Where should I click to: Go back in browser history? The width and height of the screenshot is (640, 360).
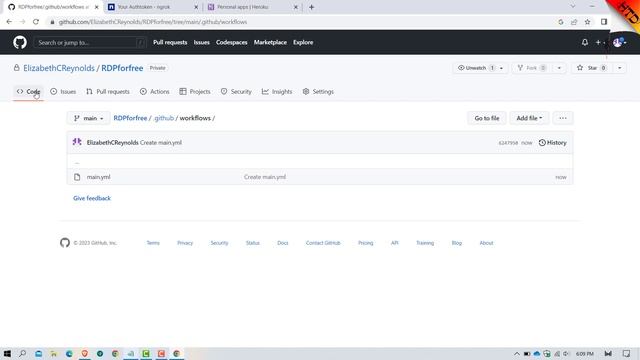pos(9,22)
